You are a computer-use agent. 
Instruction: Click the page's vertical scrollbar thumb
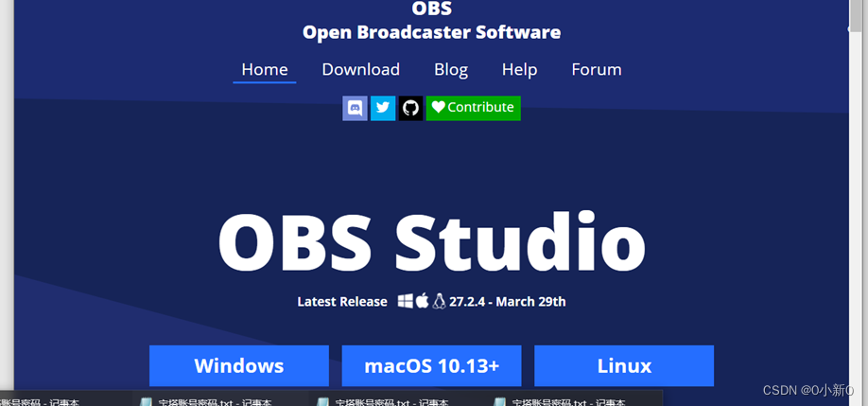pyautogui.click(x=856, y=15)
